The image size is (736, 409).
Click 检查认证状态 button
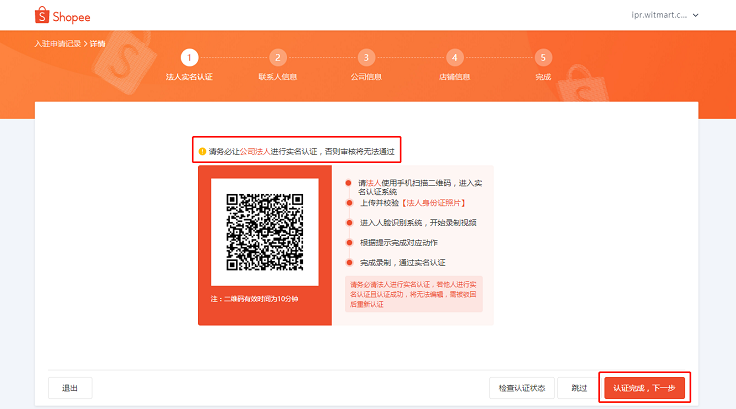[521, 388]
